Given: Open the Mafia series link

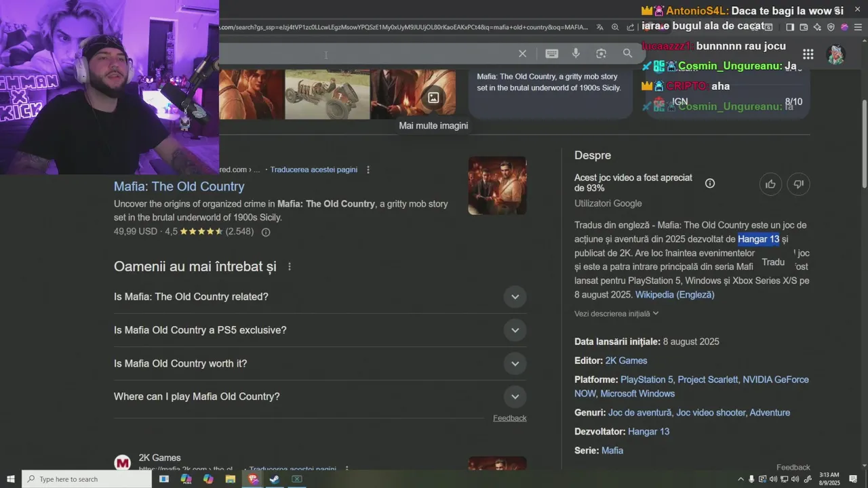Looking at the screenshot, I should [612, 450].
